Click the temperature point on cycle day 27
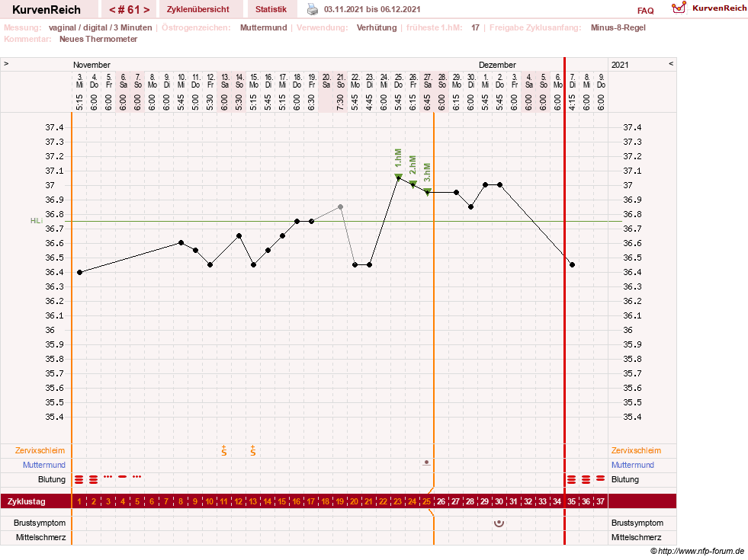This screenshot has width=748, height=560. point(457,192)
